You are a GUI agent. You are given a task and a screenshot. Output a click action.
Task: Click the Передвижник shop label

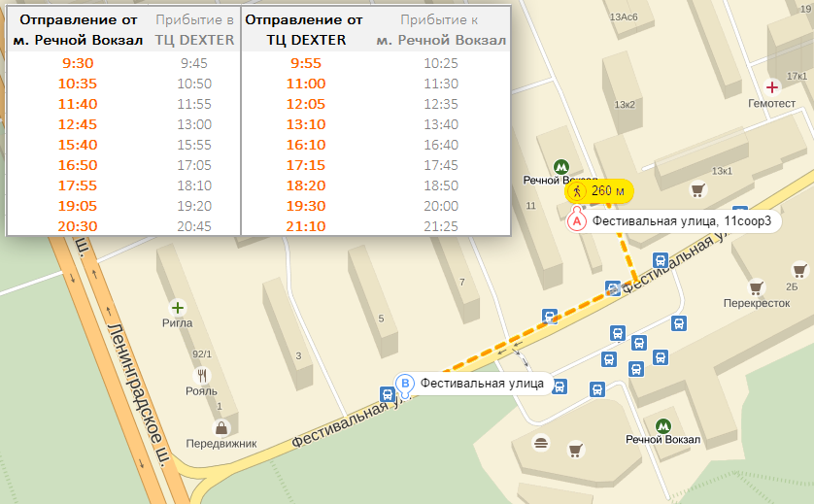(221, 444)
